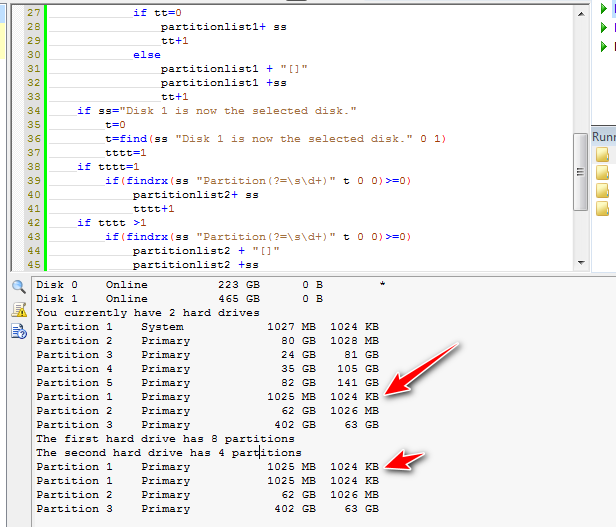The width and height of the screenshot is (616, 527).
Task: Click the bottommost folder icon under Runn panel
Action: [602, 208]
